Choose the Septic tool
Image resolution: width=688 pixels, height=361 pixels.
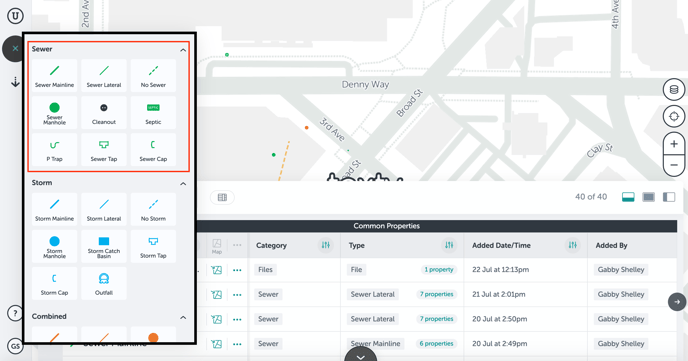point(153,113)
